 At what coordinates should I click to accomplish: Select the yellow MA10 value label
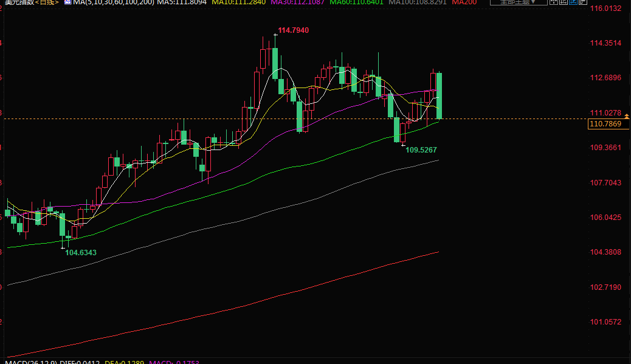(238, 2)
